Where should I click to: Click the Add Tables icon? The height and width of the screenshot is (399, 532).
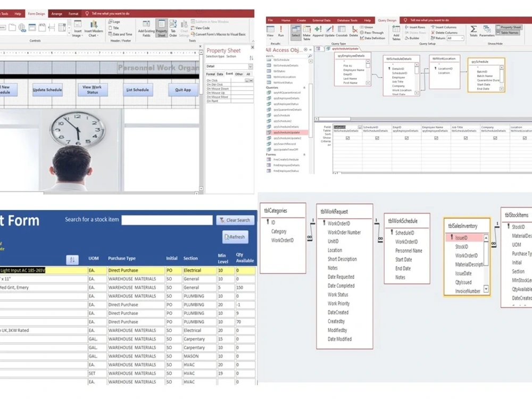(x=396, y=33)
